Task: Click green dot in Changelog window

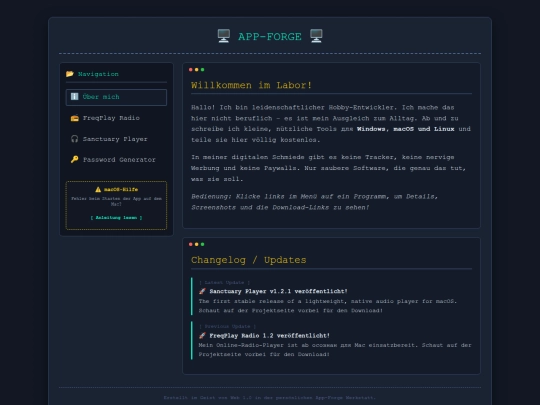Action: [202, 244]
